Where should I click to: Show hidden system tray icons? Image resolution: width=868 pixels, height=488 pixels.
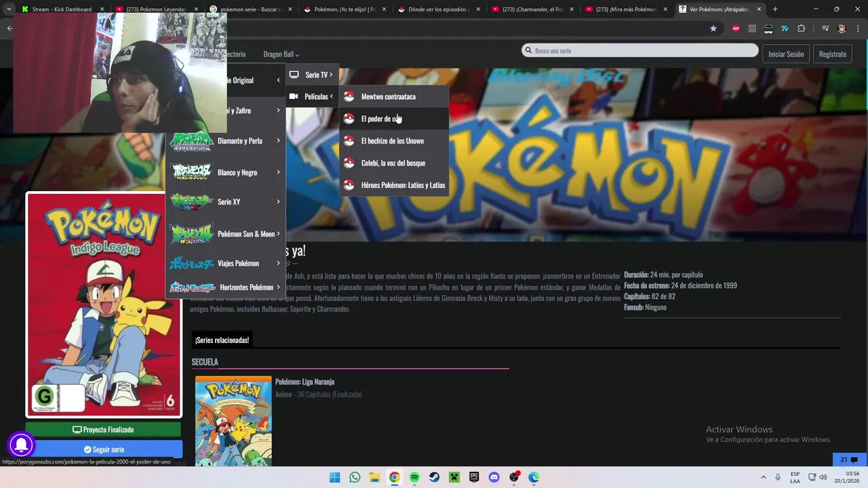click(763, 477)
